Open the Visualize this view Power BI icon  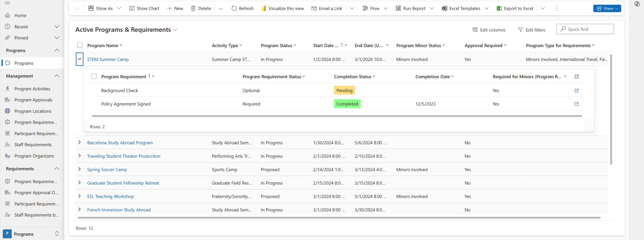(264, 8)
